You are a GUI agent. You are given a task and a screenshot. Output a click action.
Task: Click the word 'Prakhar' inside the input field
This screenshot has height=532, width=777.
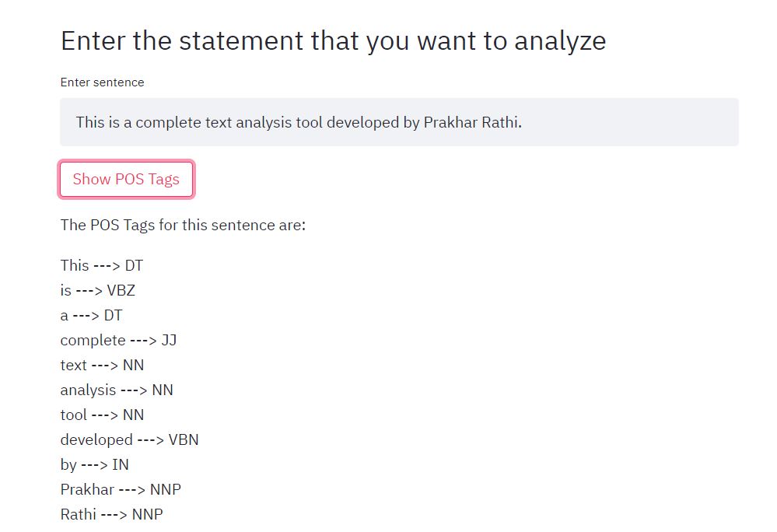pyautogui.click(x=450, y=122)
